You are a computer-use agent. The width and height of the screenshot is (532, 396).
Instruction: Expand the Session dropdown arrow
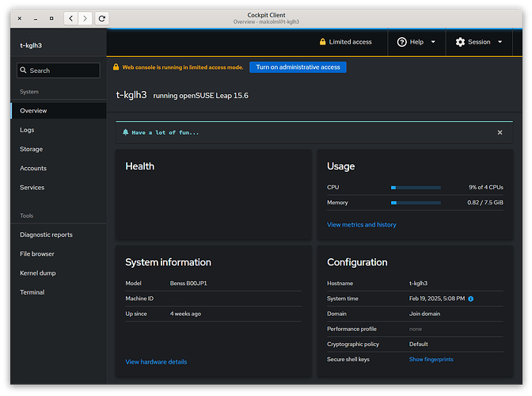[500, 42]
